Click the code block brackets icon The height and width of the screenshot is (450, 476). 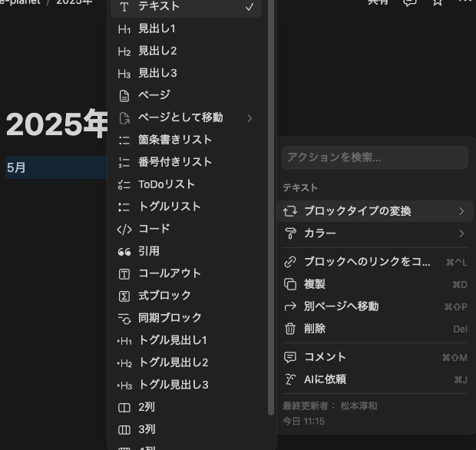tap(124, 229)
